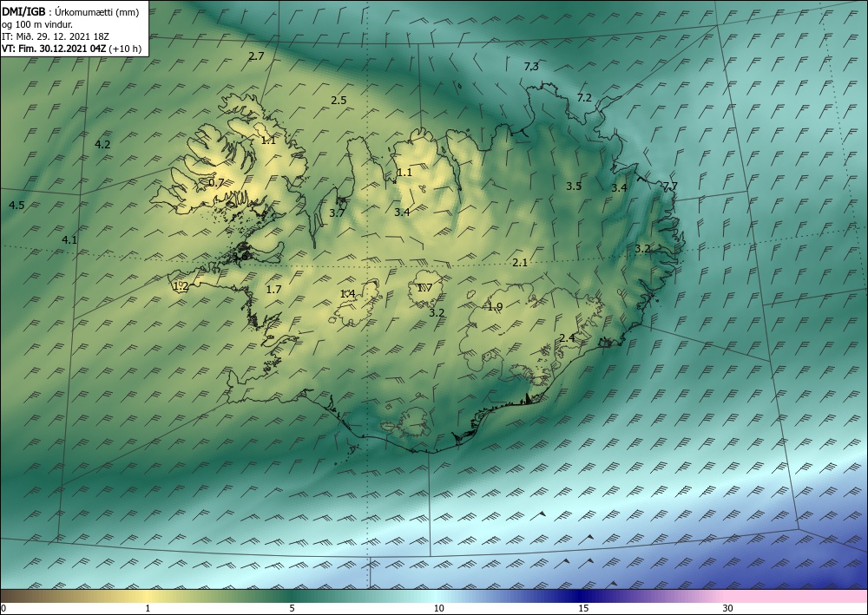Click the 4.5 value on the map
The width and height of the screenshot is (868, 615).
point(16,206)
